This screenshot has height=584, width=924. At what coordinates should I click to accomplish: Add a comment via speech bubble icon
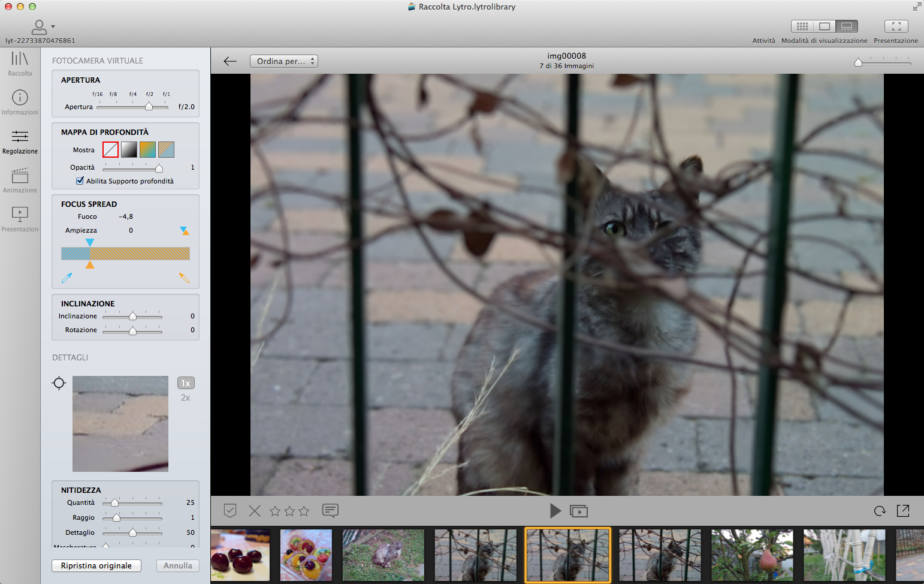pyautogui.click(x=330, y=511)
